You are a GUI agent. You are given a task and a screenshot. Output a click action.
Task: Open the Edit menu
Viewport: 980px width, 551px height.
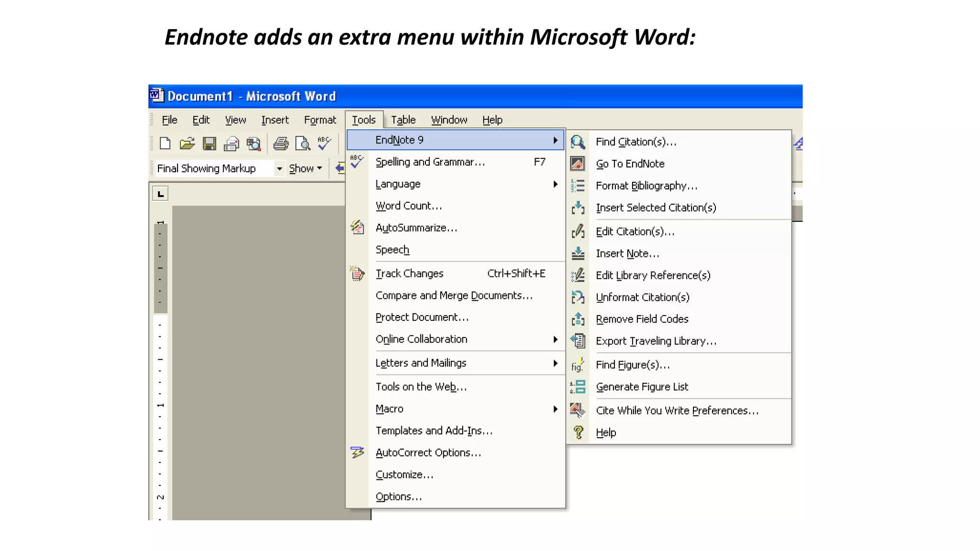point(201,120)
